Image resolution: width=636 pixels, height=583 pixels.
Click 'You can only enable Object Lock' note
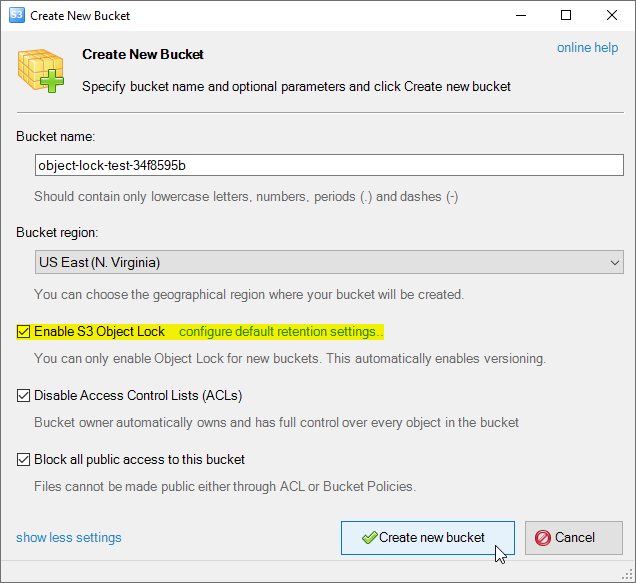290,358
